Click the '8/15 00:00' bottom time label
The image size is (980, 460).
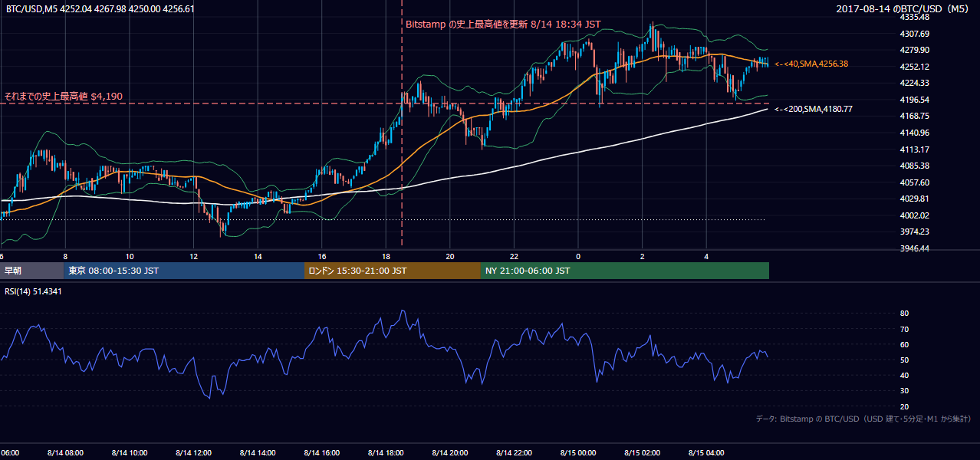(x=578, y=453)
